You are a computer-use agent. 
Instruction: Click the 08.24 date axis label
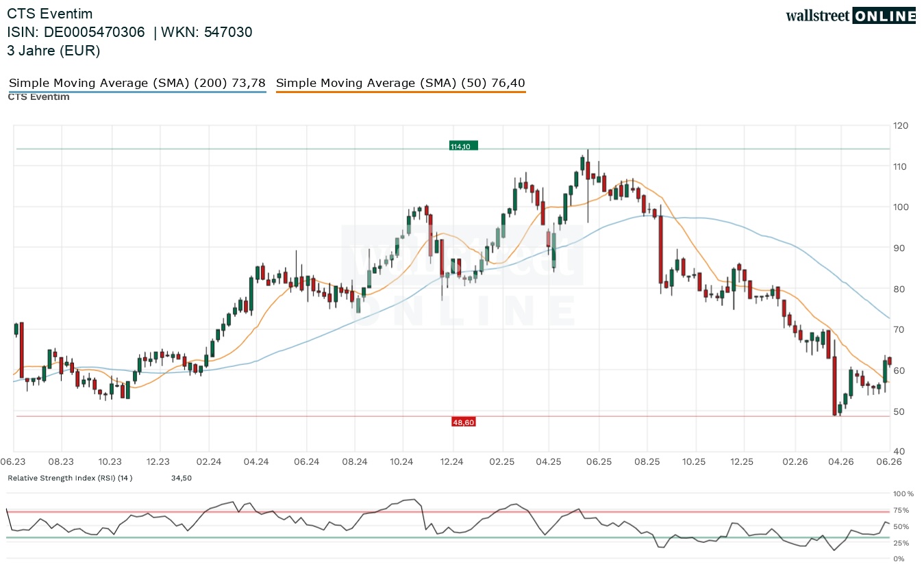(355, 462)
